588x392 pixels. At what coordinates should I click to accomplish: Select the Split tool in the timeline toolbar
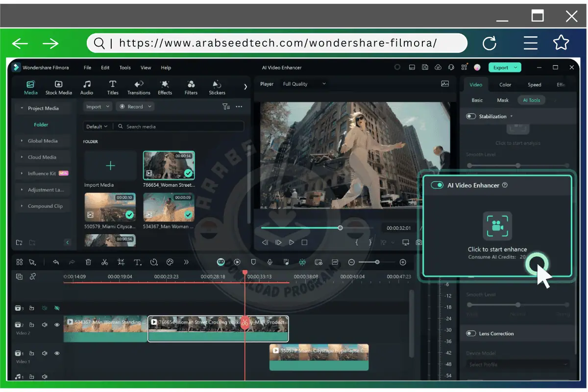tap(104, 262)
